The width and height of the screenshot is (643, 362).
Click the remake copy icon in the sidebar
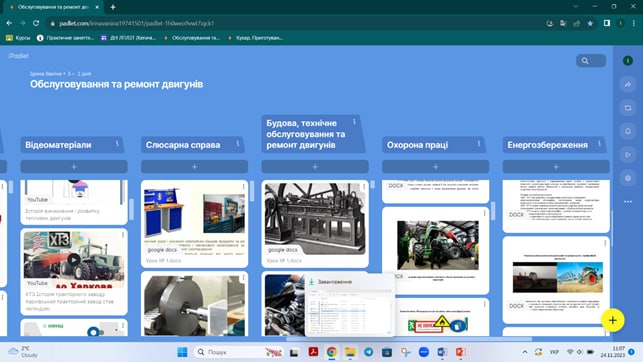[x=628, y=108]
